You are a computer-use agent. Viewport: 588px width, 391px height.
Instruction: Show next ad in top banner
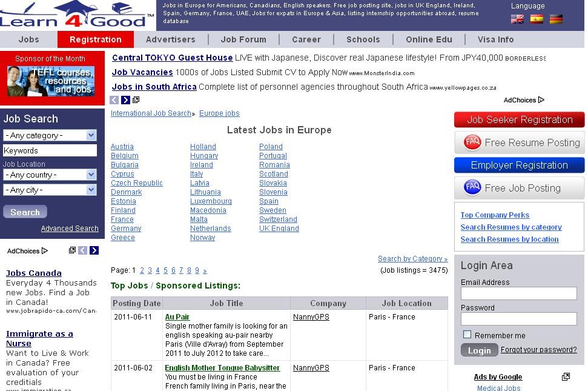pos(125,100)
